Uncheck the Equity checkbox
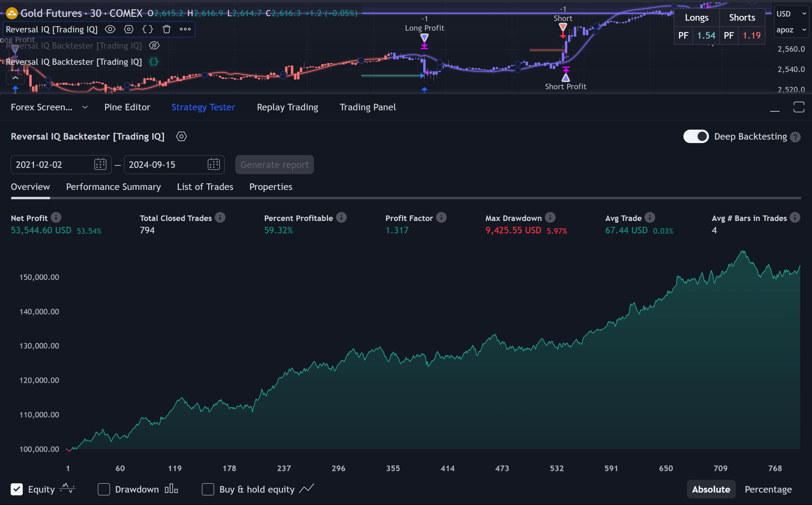Image resolution: width=812 pixels, height=505 pixels. (17, 489)
